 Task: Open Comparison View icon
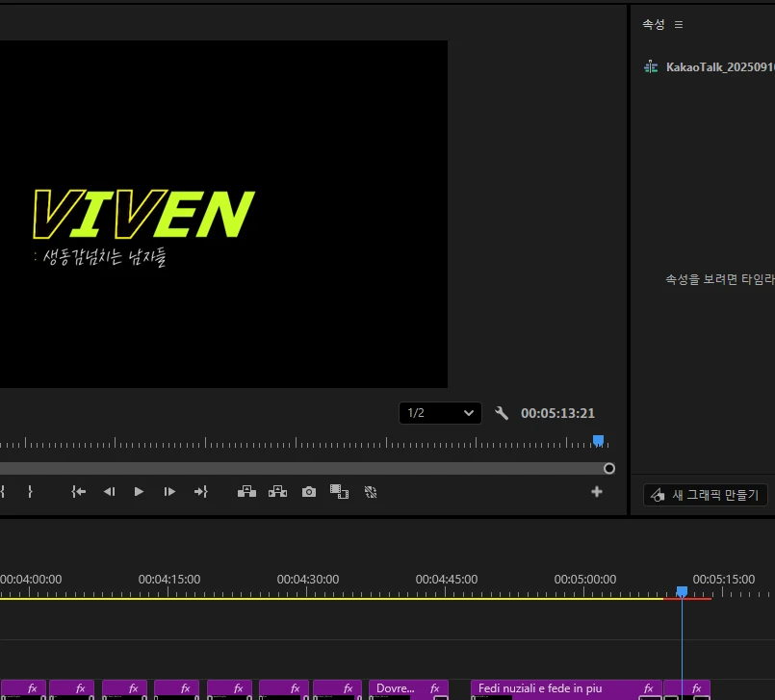click(340, 491)
